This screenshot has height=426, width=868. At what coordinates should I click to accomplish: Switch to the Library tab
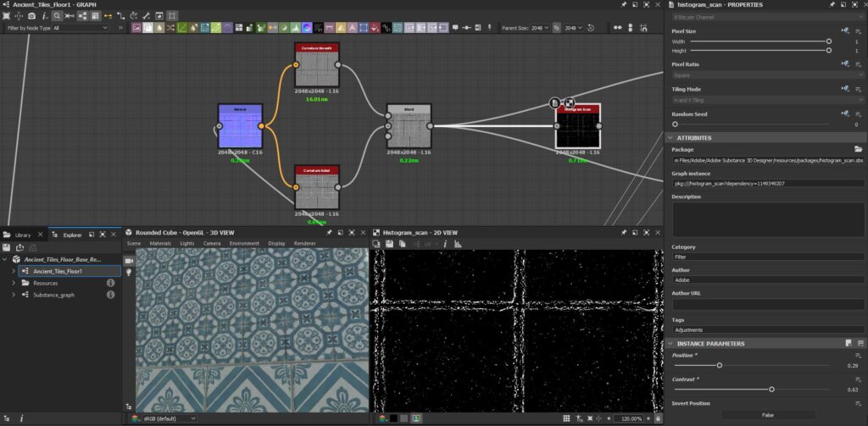22,235
